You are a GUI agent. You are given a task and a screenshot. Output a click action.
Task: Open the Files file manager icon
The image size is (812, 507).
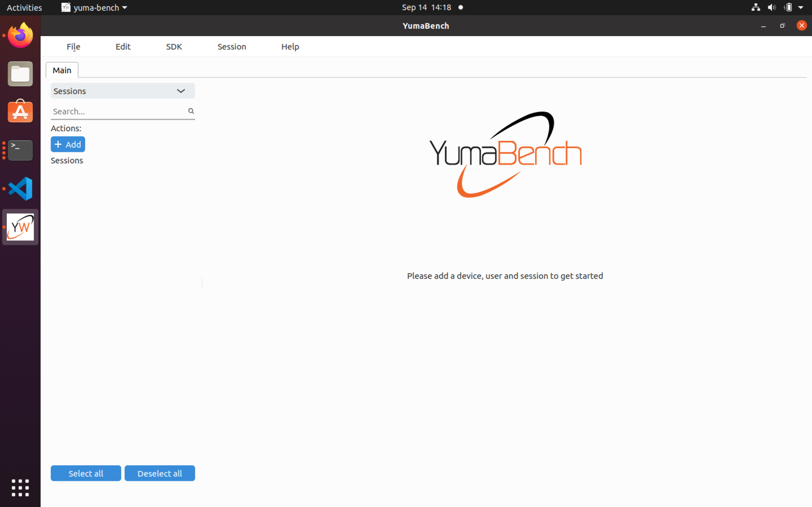[20, 74]
